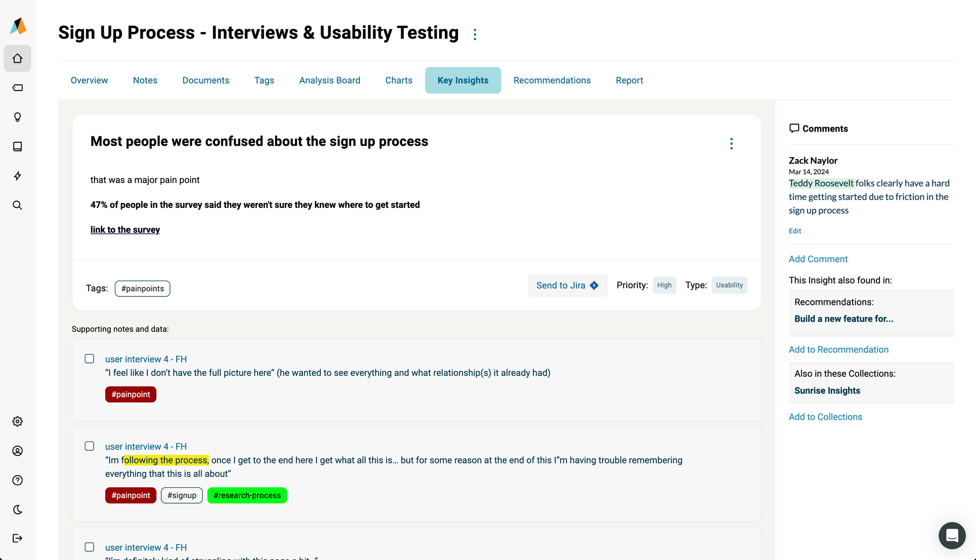
Task: Open the High priority selector
Action: pos(664,285)
